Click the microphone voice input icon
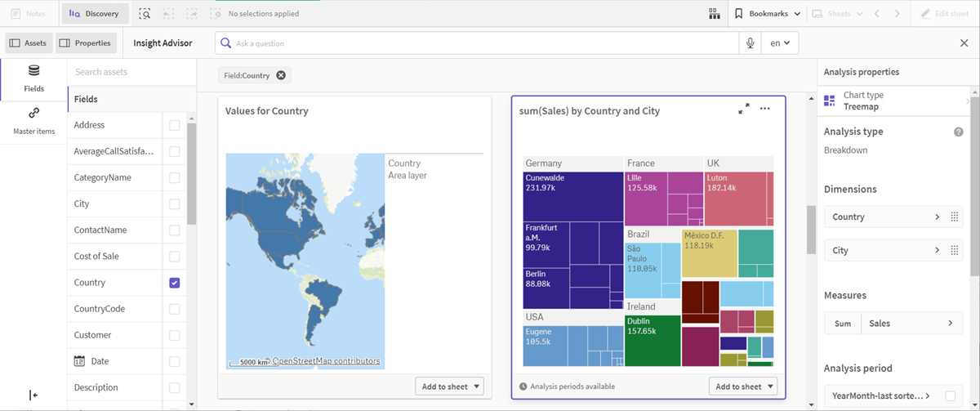This screenshot has height=411, width=980. (x=750, y=43)
